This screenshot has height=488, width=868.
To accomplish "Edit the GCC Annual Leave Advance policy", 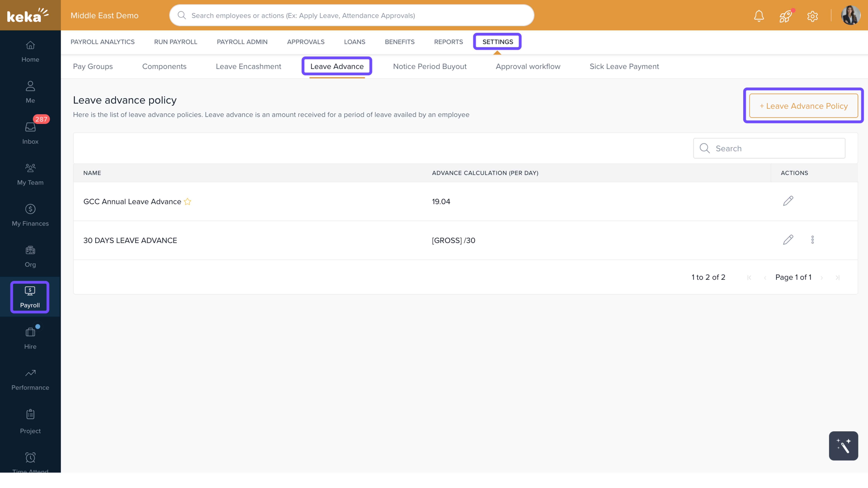I will pyautogui.click(x=788, y=201).
